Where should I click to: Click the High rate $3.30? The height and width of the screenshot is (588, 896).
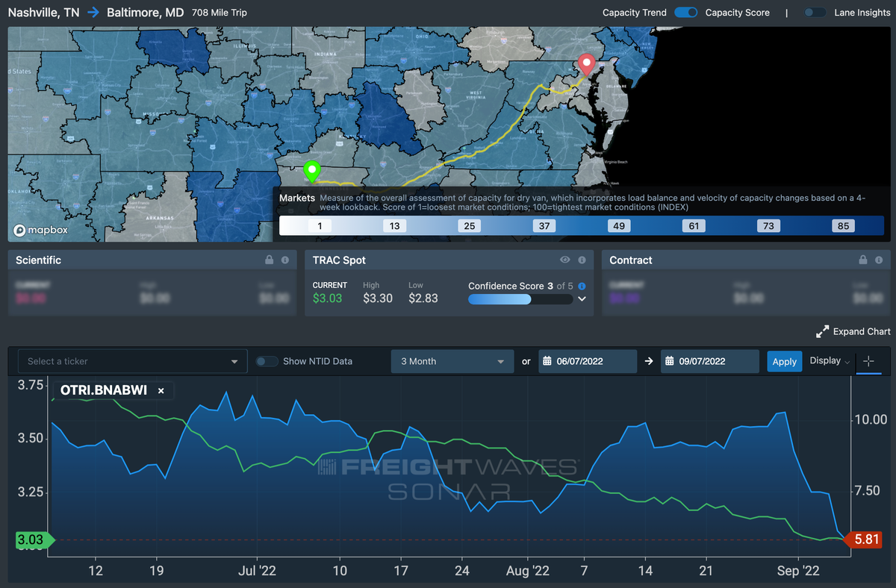(x=378, y=298)
